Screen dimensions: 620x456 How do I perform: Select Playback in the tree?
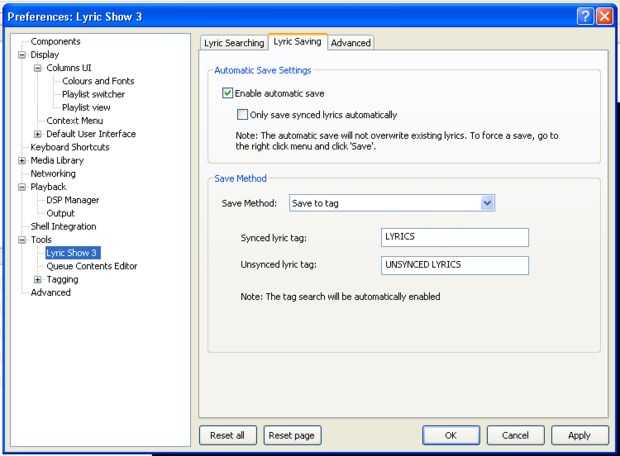(48, 187)
